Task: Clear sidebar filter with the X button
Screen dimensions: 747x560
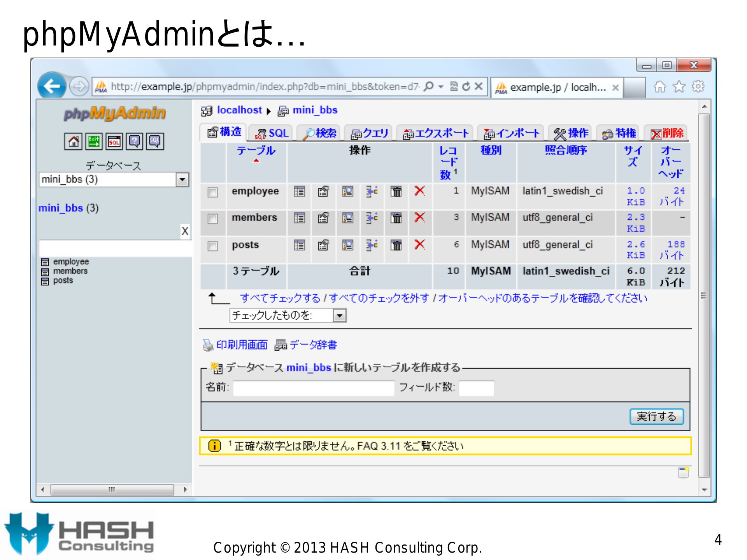Action: coord(185,231)
